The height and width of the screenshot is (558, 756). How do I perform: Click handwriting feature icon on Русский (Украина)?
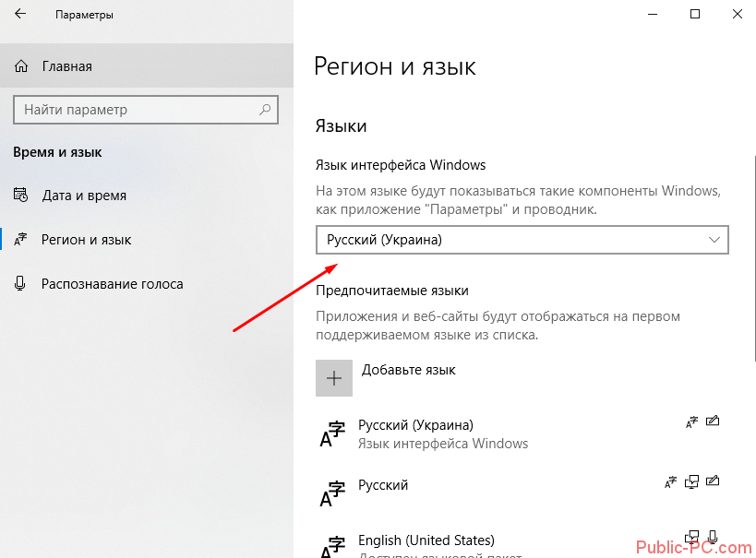pos(713,421)
